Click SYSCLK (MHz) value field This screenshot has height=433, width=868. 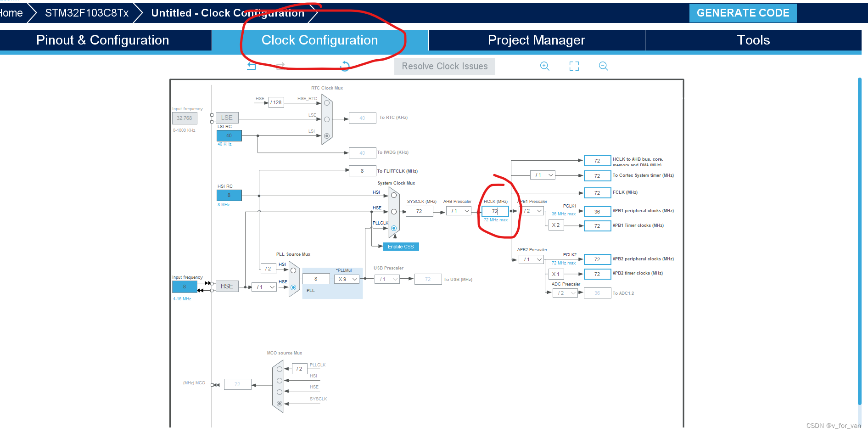pyautogui.click(x=420, y=211)
